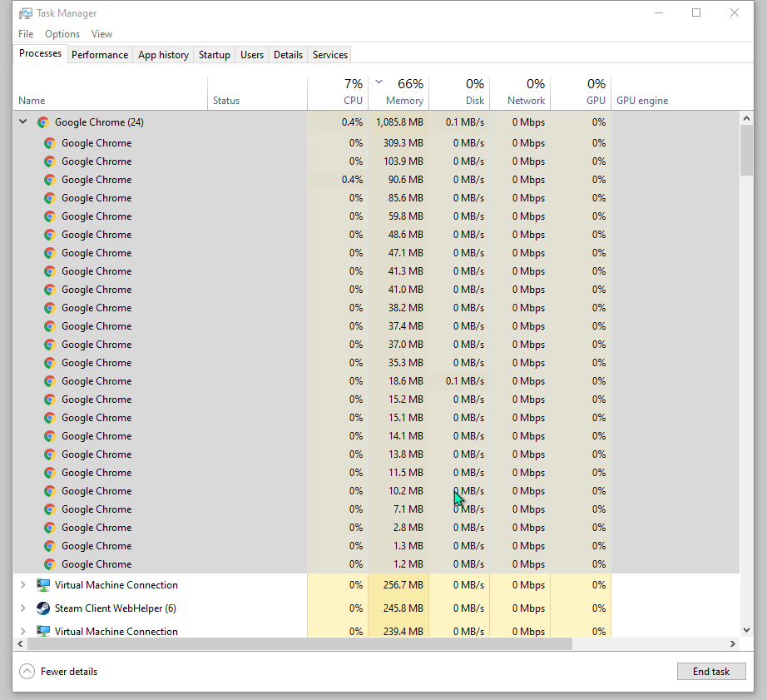The image size is (767, 700).
Task: Click the vertical scrollbar thumb
Action: click(x=746, y=151)
